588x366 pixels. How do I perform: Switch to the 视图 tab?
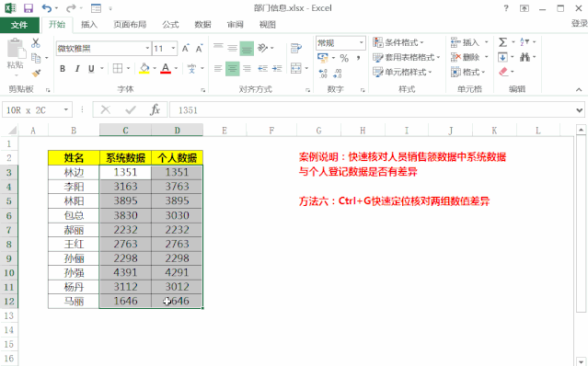pos(268,25)
